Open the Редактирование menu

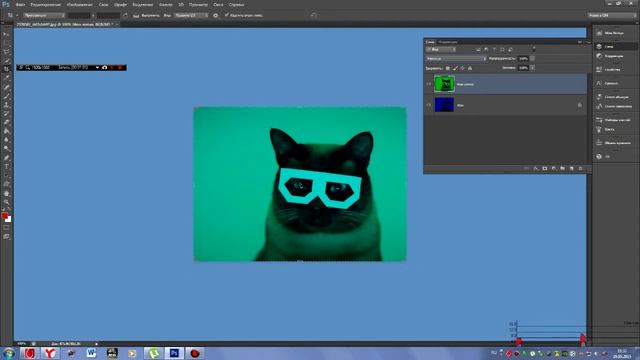46,4
